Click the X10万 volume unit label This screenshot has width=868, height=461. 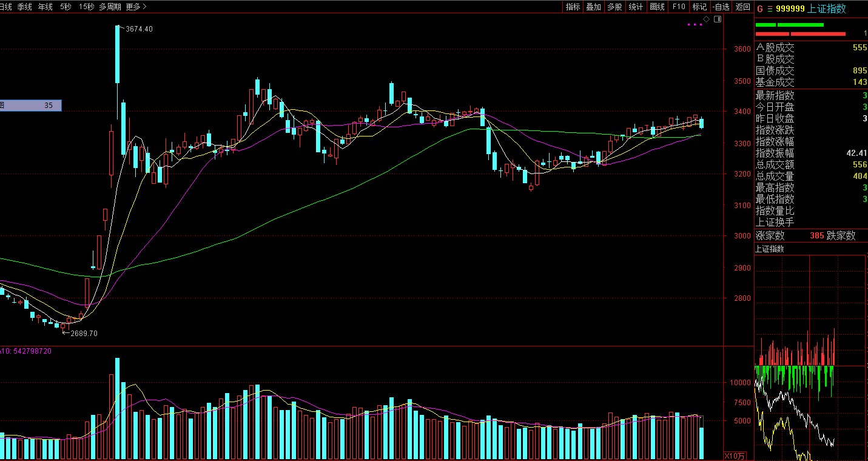[736, 456]
